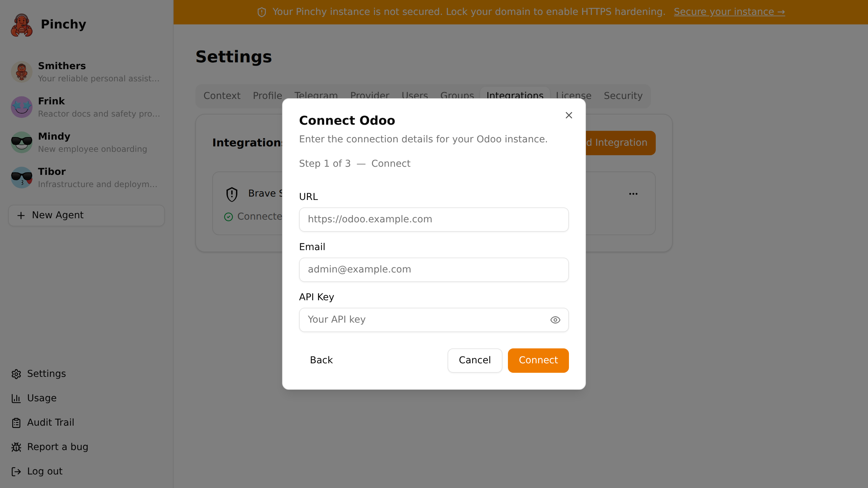Select the Tibor agent name
This screenshot has width=868, height=488.
pos(52,171)
